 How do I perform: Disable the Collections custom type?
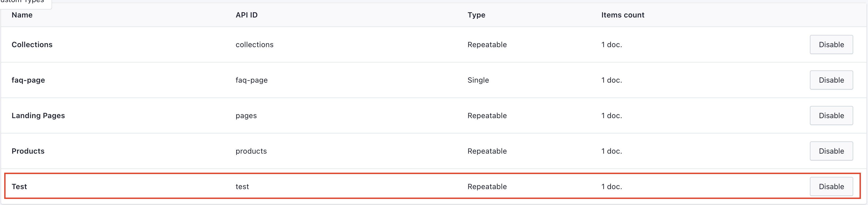coord(831,44)
